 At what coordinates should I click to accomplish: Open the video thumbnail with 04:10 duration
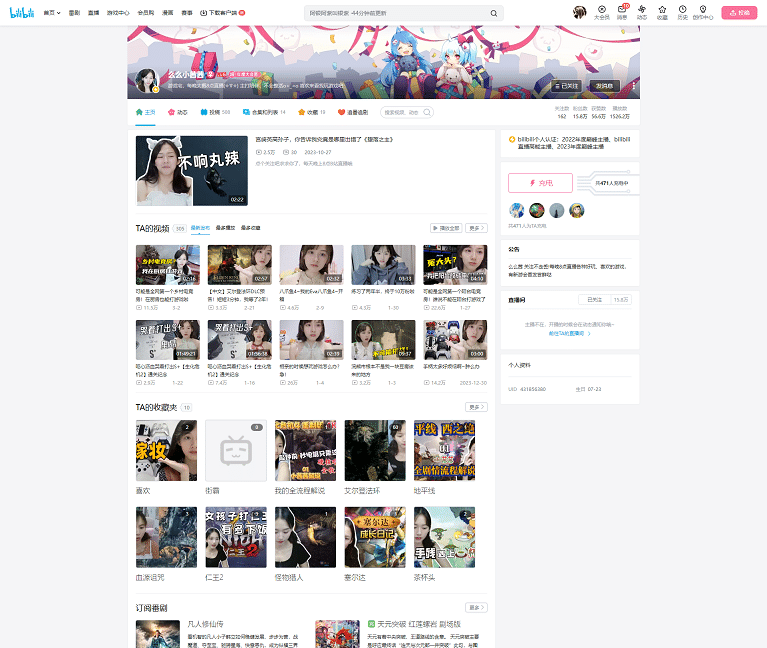[455, 265]
